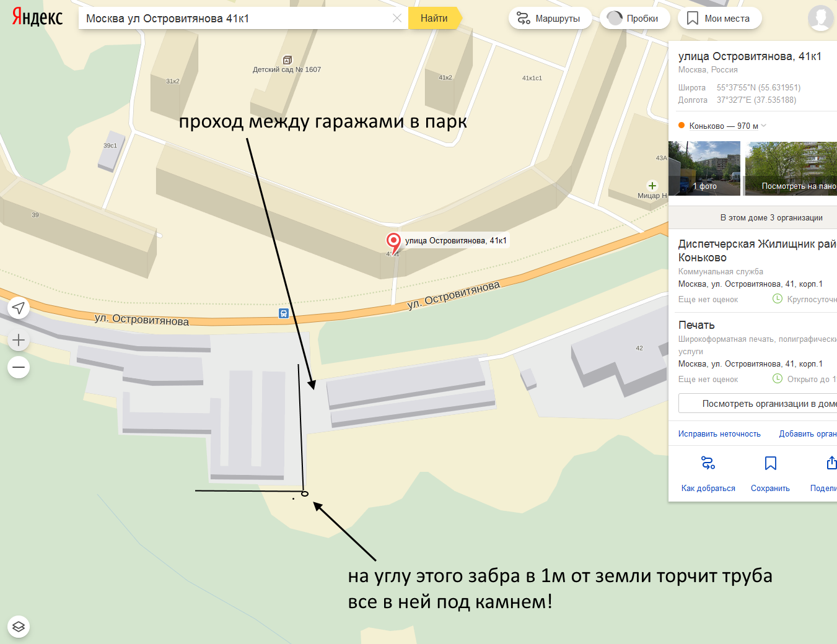Image resolution: width=837 pixels, height=644 pixels.
Task: Open Посмотреть на панораме thumbnail
Action: pyautogui.click(x=791, y=168)
